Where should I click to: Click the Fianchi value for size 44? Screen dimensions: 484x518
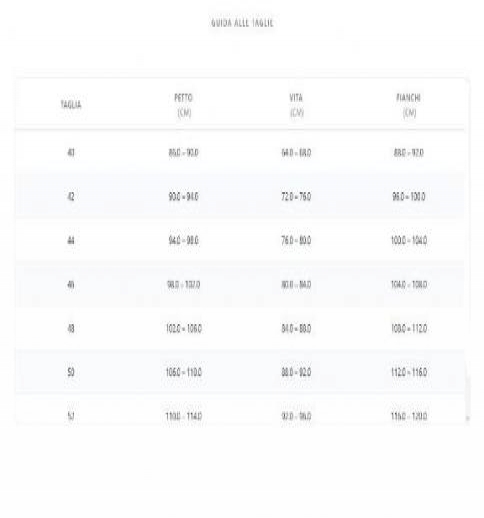pos(409,240)
